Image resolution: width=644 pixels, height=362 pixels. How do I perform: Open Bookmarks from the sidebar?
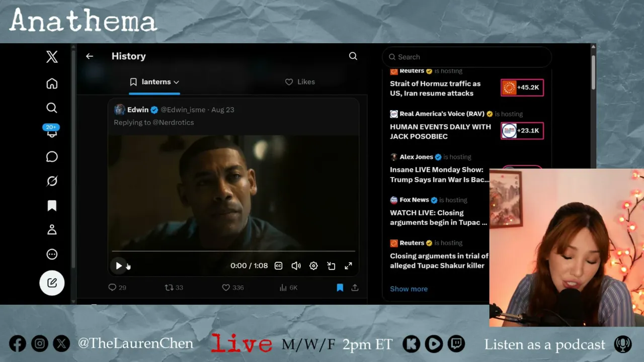(52, 206)
